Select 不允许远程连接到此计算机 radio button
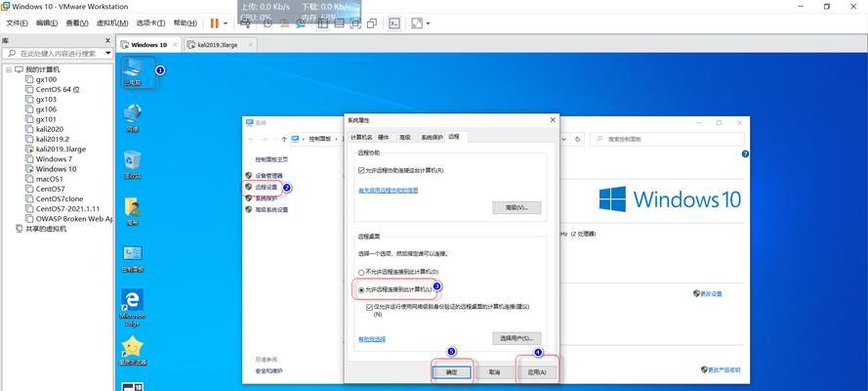868x391 pixels. pyautogui.click(x=361, y=272)
